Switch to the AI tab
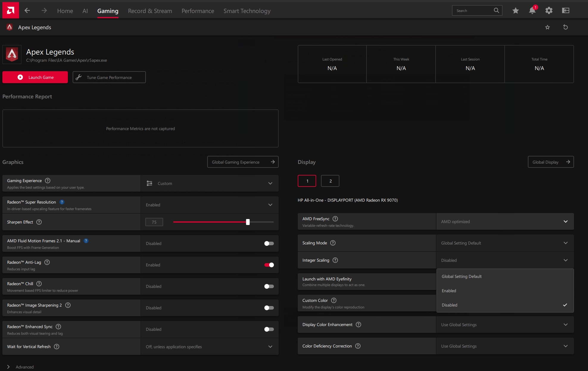The image size is (588, 371). pos(85,11)
